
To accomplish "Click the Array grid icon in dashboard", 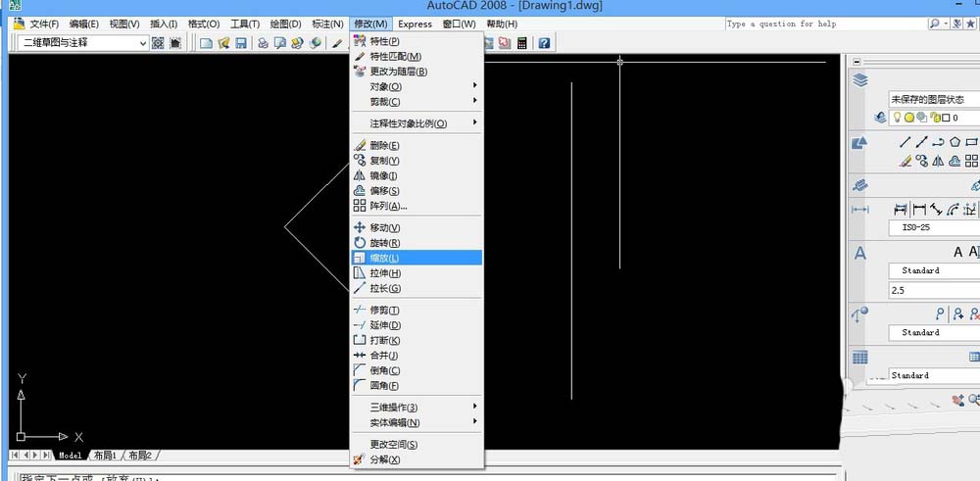I will [972, 161].
